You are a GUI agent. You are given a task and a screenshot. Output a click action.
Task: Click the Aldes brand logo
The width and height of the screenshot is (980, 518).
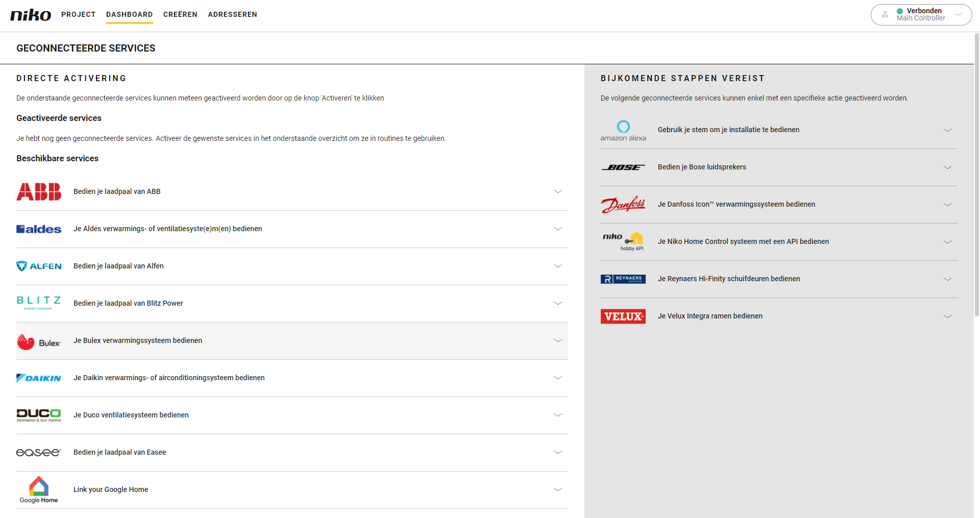pos(39,229)
